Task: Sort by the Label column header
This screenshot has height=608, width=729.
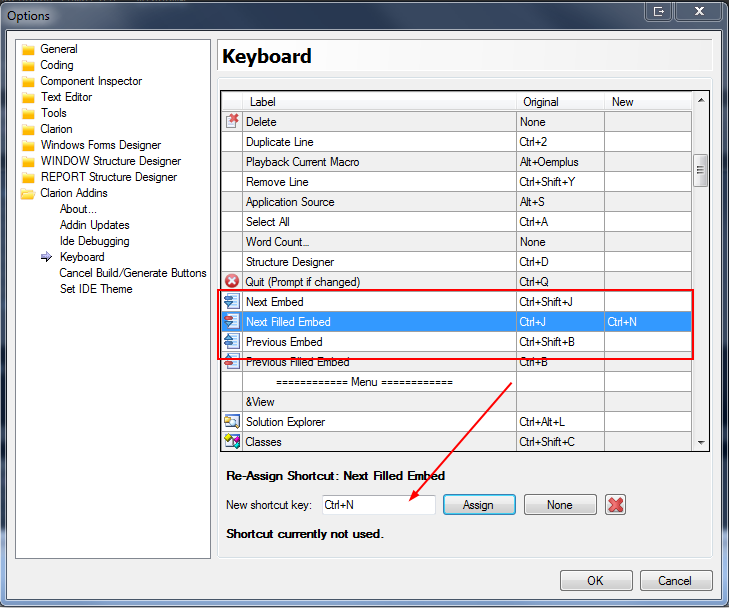Action: [x=380, y=102]
